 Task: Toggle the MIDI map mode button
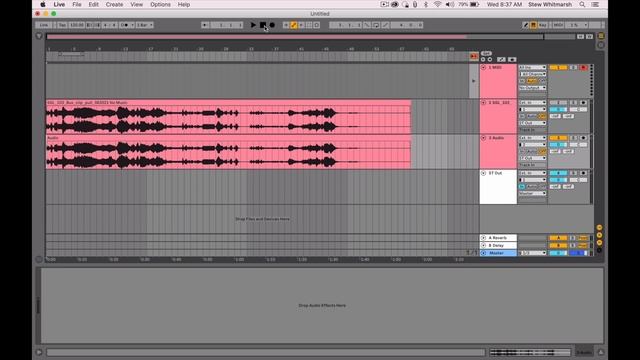pos(558,25)
